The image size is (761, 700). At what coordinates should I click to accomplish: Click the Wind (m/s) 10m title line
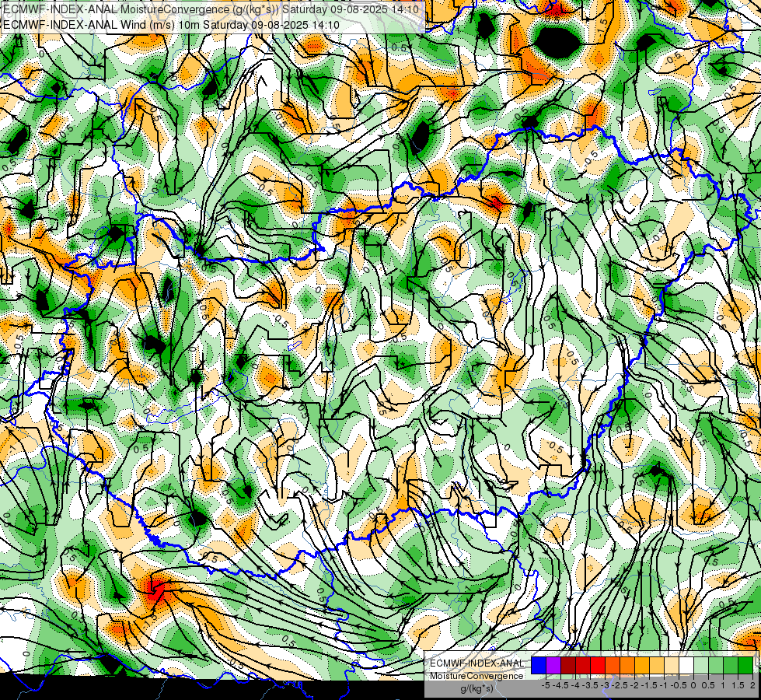(x=171, y=25)
